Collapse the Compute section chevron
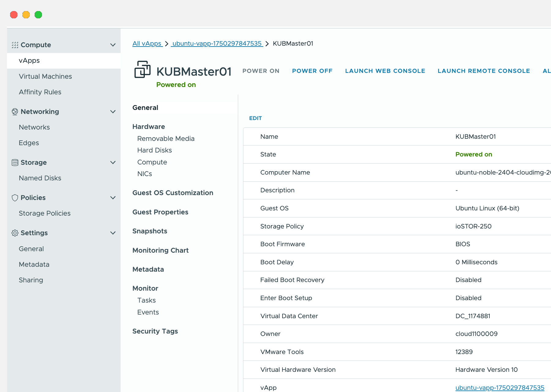 point(113,45)
